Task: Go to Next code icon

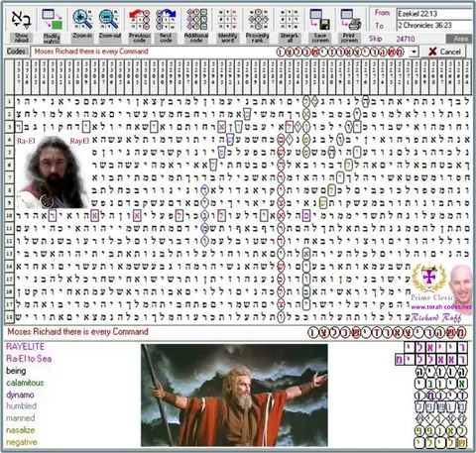Action: pos(166,19)
